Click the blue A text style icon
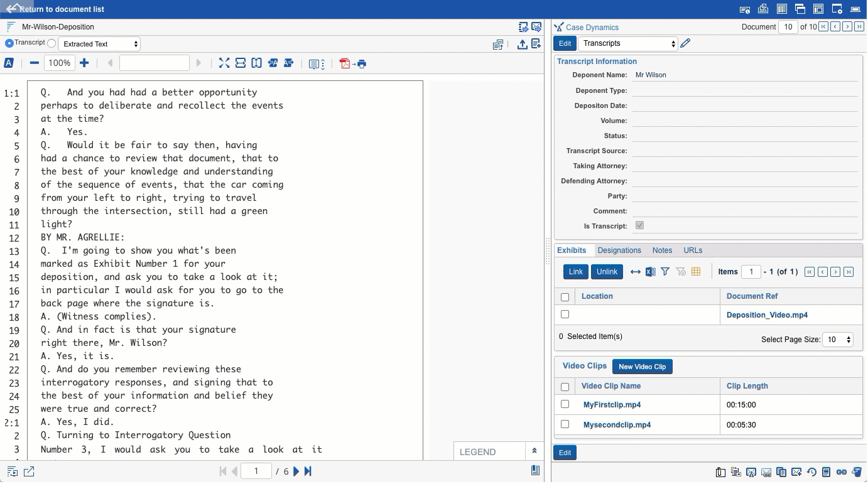Screen dimensions: 868x484 tap(9, 63)
